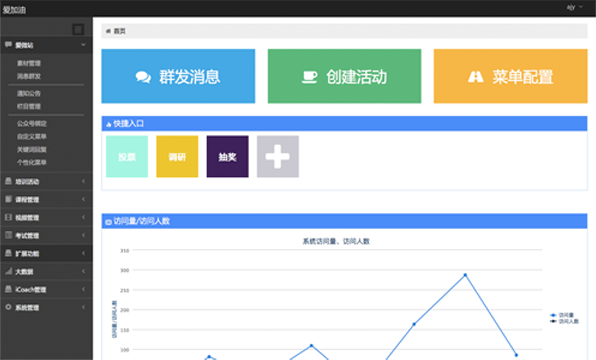Click the 培训活动 icon in sidebar
Image resolution: width=596 pixels, height=360 pixels.
[x=8, y=181]
